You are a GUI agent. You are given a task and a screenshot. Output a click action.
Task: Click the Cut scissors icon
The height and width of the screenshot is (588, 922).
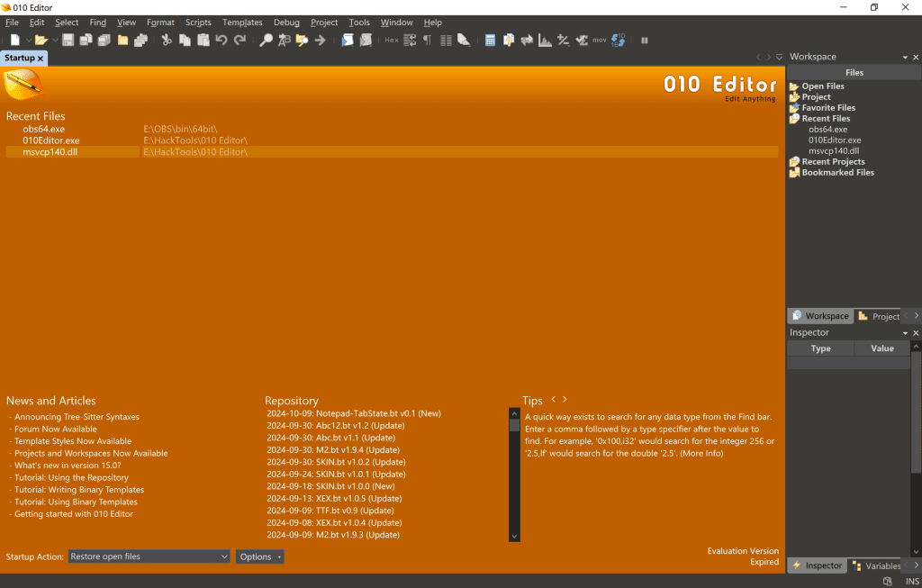167,40
